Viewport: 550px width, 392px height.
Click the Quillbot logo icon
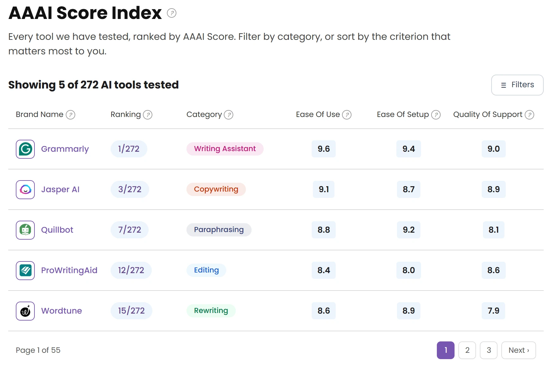25,230
